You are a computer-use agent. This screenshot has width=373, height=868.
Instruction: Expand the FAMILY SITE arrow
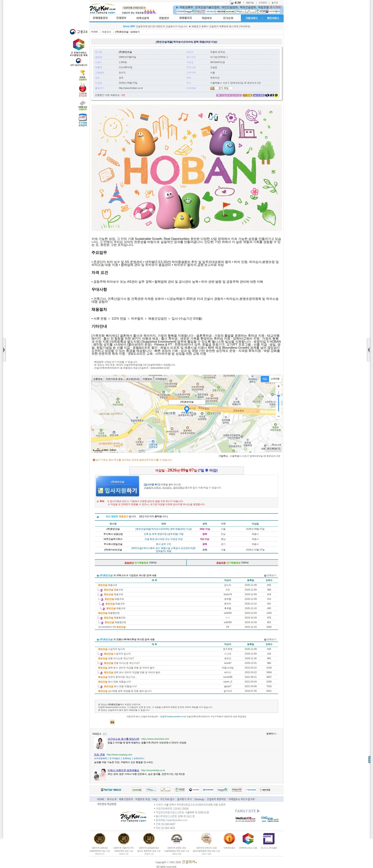pyautogui.click(x=258, y=811)
